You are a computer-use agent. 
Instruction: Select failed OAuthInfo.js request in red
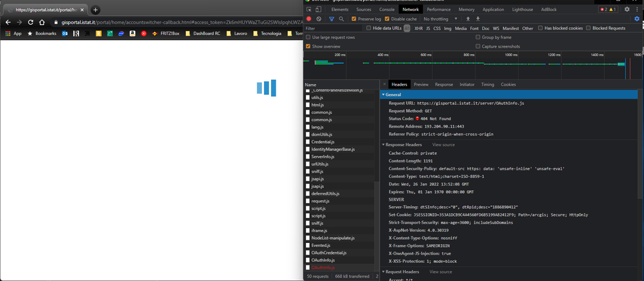(x=339, y=267)
